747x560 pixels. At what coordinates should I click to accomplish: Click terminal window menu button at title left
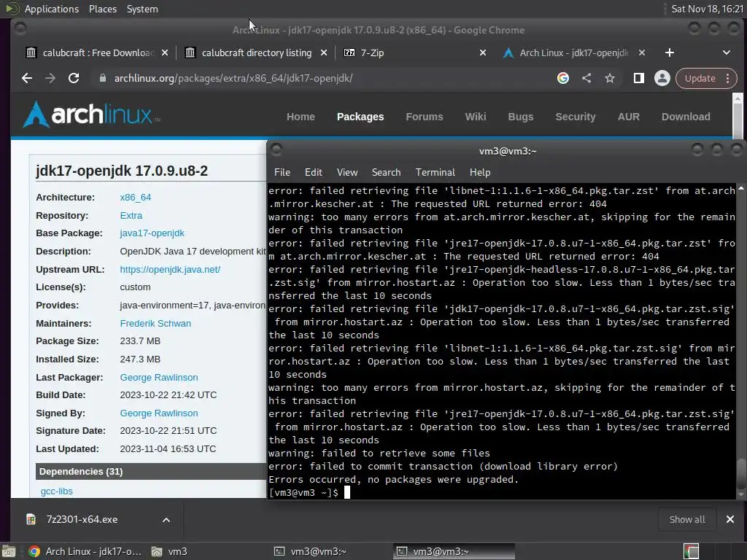(276, 150)
